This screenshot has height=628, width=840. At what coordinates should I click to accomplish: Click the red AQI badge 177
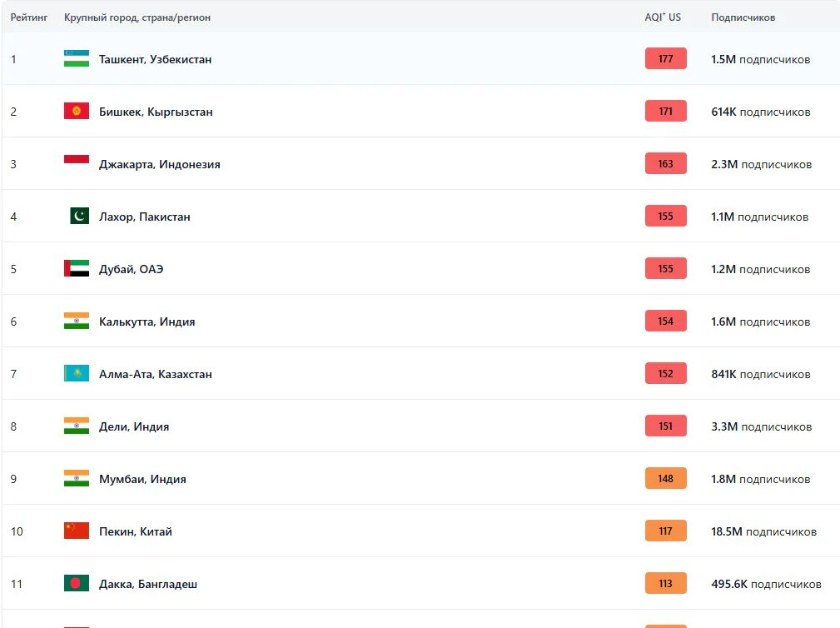tap(666, 59)
